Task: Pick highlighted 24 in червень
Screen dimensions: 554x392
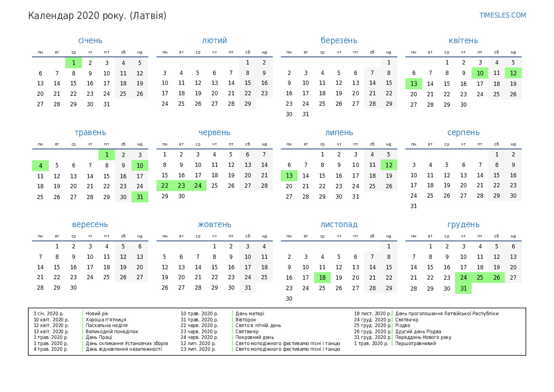Action: (x=198, y=186)
